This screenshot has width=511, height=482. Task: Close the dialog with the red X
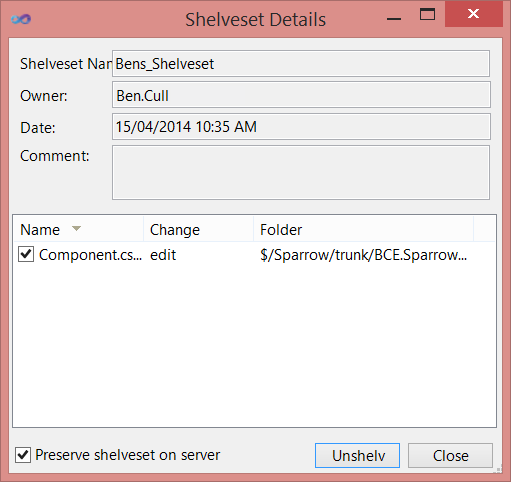tap(473, 14)
